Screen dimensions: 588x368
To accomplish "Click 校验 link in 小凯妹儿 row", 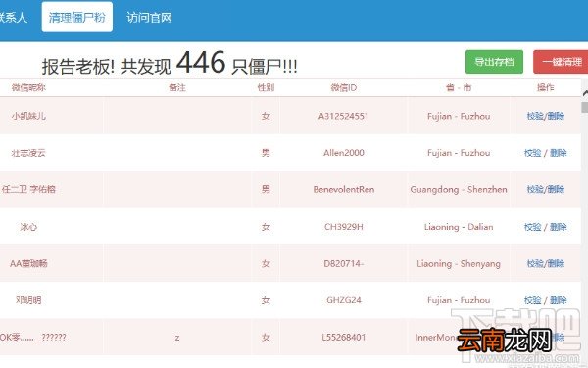I will point(535,116).
